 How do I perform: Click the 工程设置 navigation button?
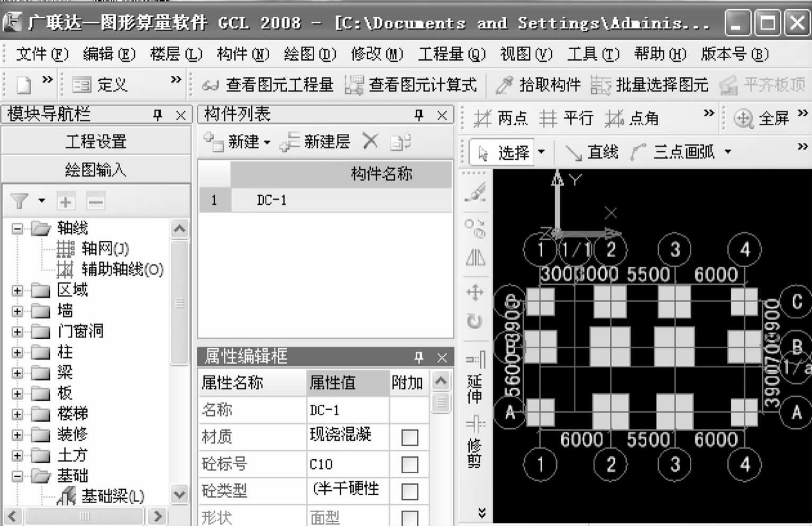tap(96, 141)
